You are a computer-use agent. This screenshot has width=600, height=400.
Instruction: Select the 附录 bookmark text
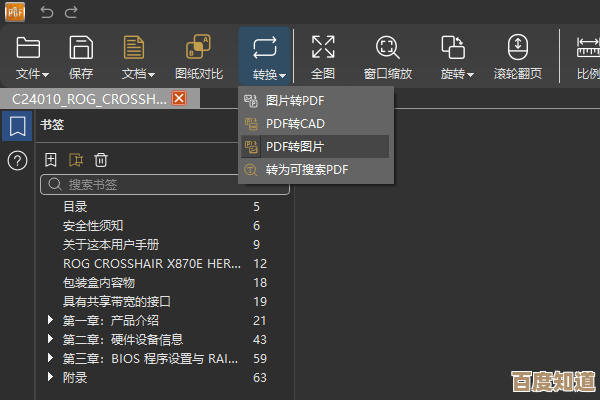[75, 378]
